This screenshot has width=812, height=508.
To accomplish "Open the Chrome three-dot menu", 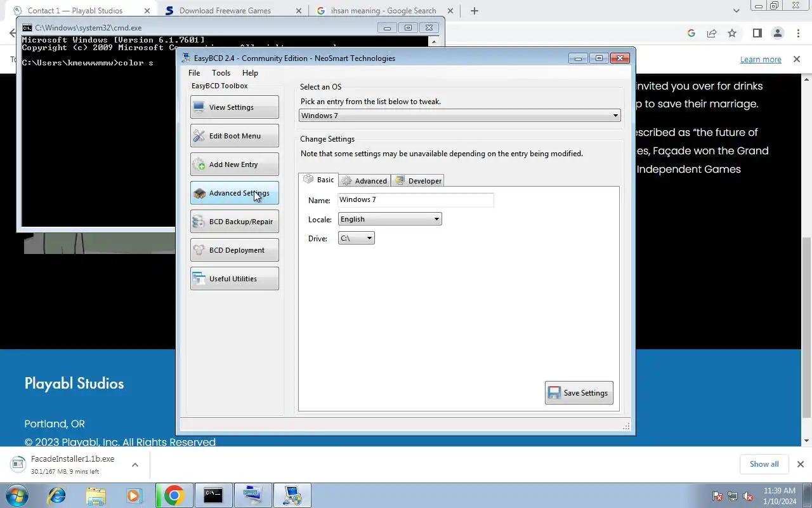I will click(798, 33).
